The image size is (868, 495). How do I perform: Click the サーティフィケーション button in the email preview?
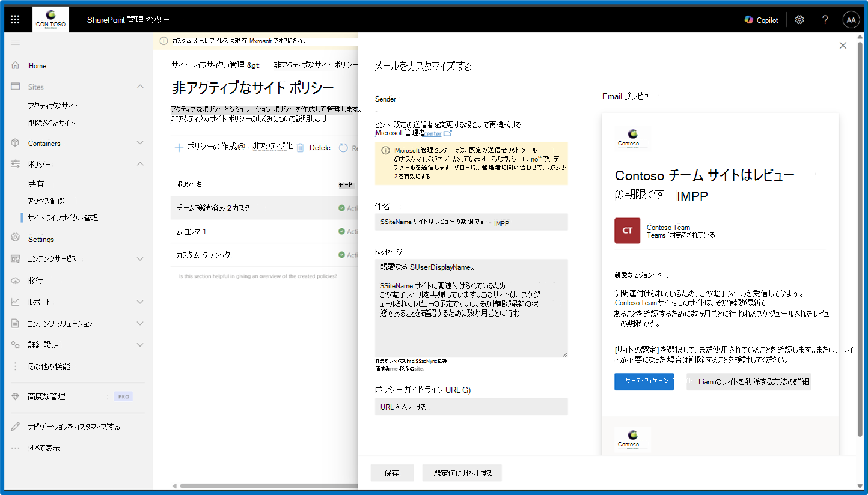pyautogui.click(x=644, y=381)
